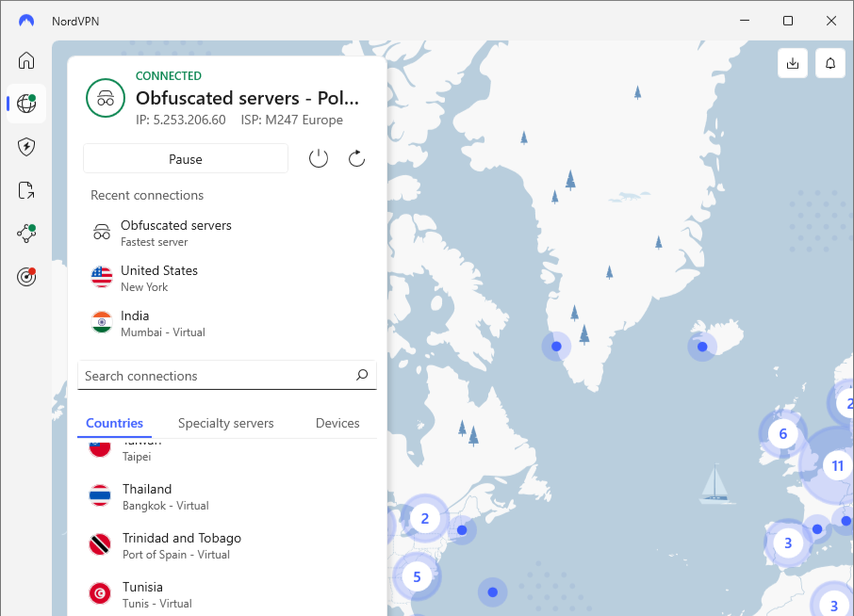Click the search magnifier icon
The height and width of the screenshot is (616, 854).
pos(362,375)
